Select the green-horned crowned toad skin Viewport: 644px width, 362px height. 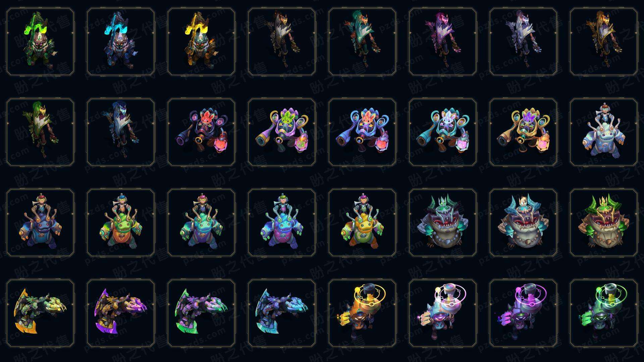pos(604,223)
